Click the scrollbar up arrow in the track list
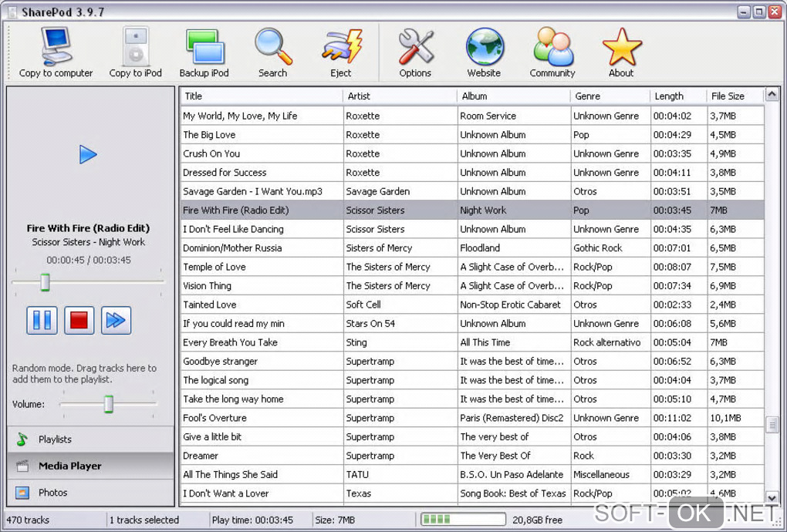 pyautogui.click(x=772, y=94)
